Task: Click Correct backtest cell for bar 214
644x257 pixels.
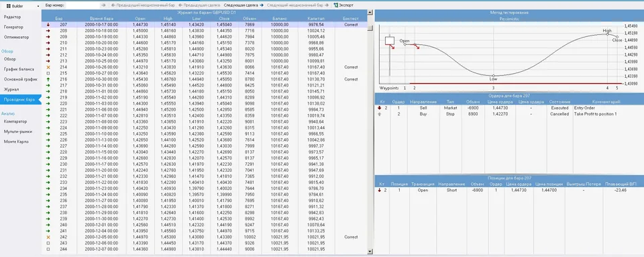Action: [351, 67]
